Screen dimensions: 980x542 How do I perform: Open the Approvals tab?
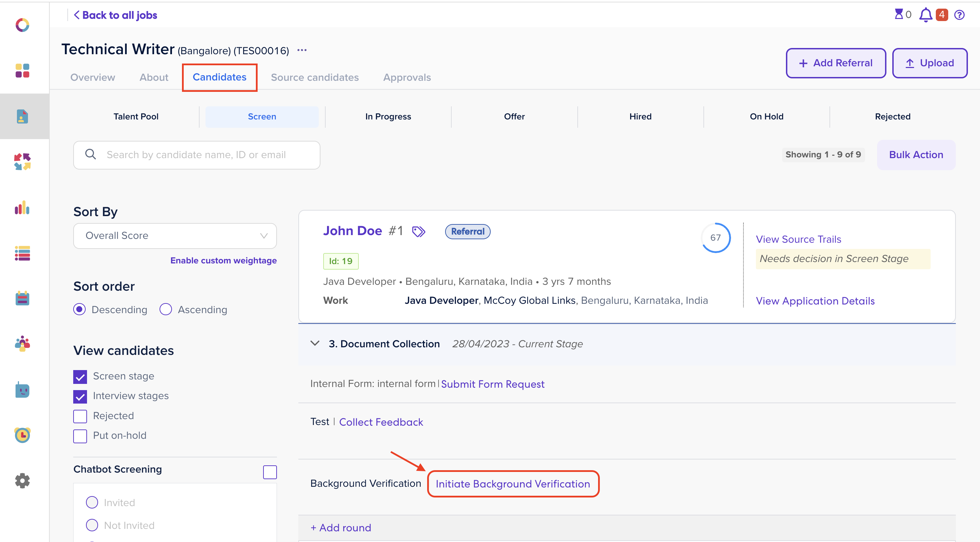click(x=407, y=77)
